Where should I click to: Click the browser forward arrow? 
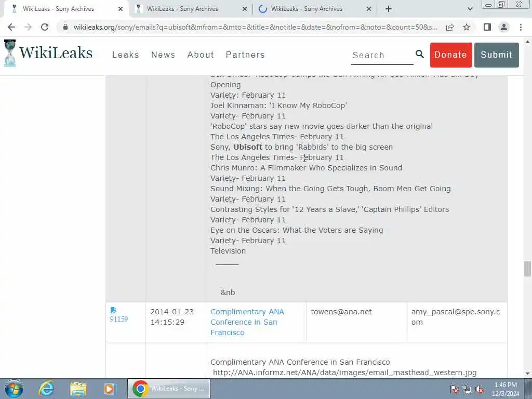pyautogui.click(x=28, y=27)
